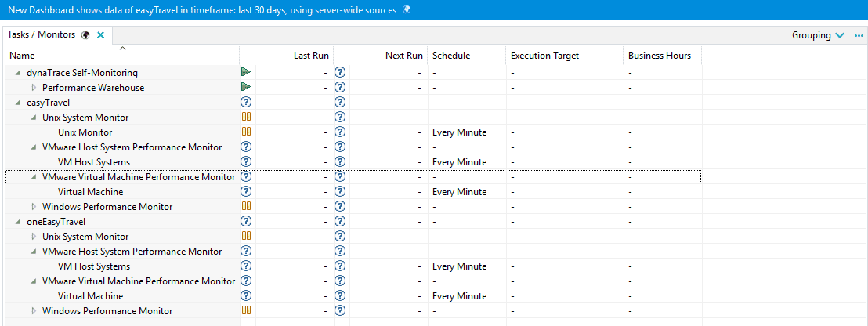
Task: Click the green running icon of Performance Warehouse
Action: coord(246,87)
